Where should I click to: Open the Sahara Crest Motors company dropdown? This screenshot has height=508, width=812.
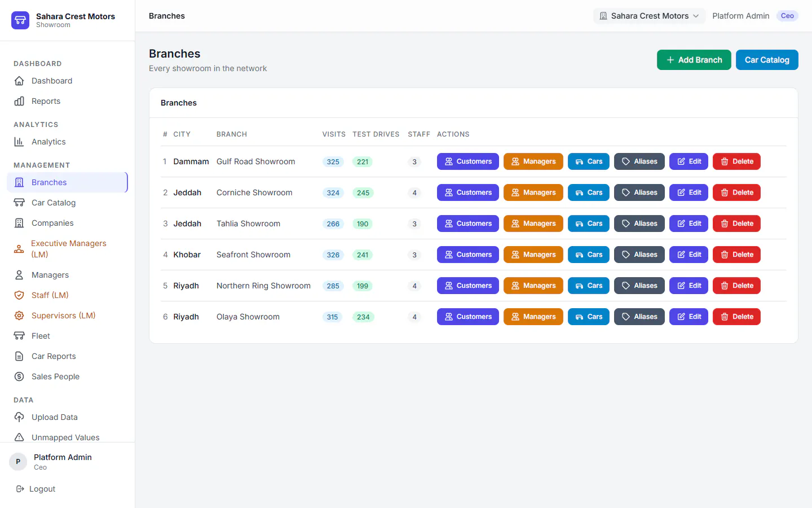pos(649,16)
